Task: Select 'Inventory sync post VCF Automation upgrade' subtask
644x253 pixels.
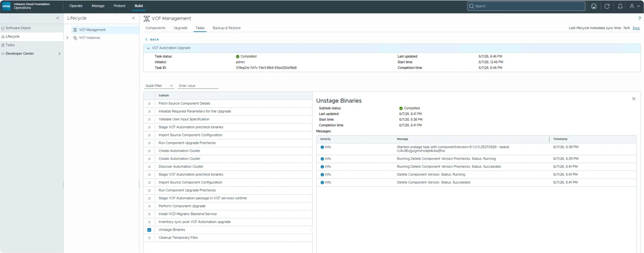Action: (195, 222)
